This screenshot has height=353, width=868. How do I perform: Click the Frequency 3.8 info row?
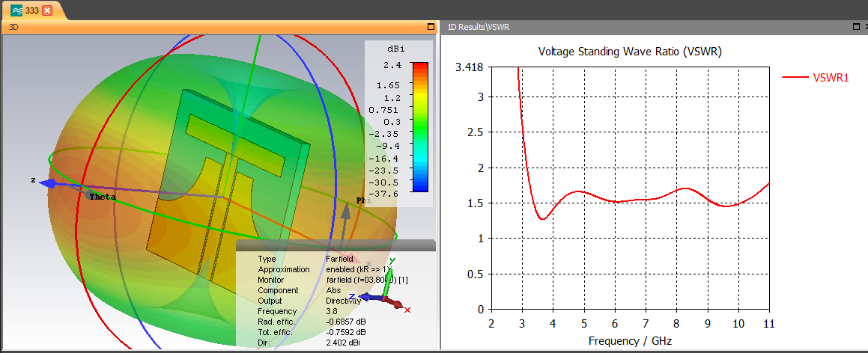297,311
